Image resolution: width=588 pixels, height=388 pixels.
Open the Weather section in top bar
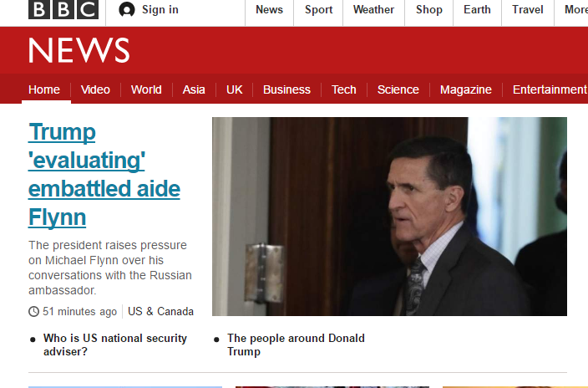[373, 10]
